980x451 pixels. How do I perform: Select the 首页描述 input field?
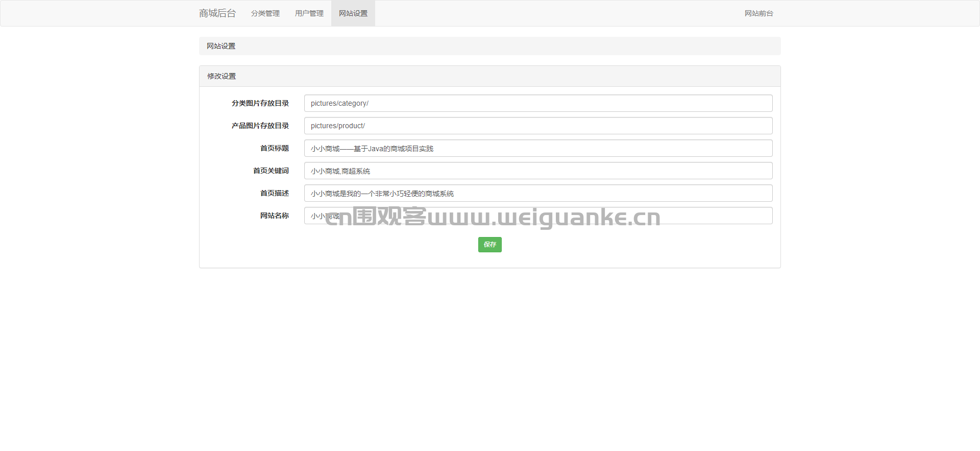(538, 193)
